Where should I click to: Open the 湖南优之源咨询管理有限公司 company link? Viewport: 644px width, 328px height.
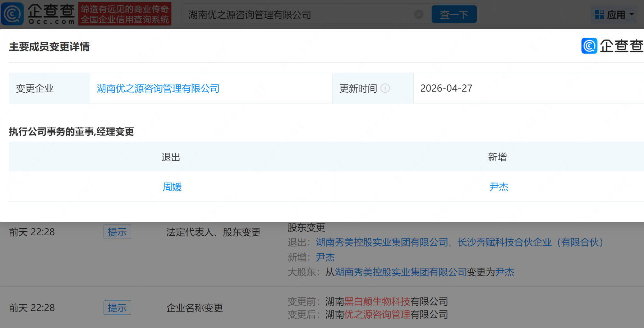coord(158,88)
